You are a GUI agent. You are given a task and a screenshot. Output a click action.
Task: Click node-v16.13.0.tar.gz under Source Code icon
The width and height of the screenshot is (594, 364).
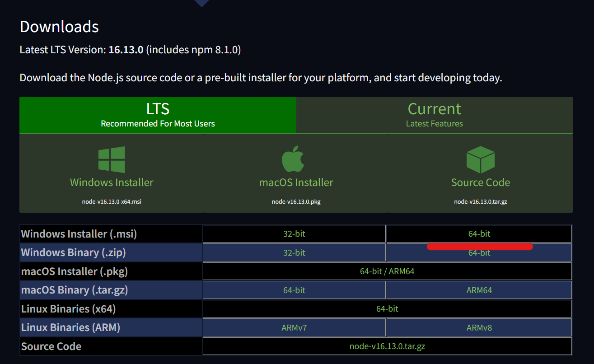pos(481,202)
